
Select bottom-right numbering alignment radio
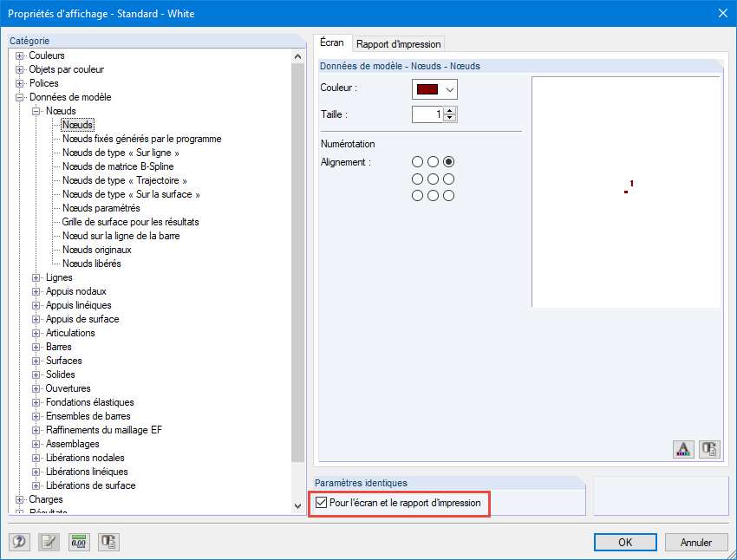click(449, 195)
